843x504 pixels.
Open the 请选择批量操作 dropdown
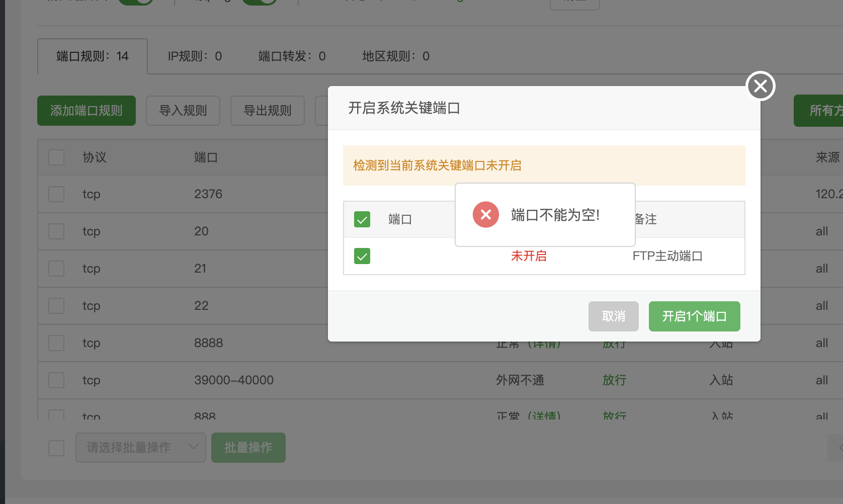(141, 448)
